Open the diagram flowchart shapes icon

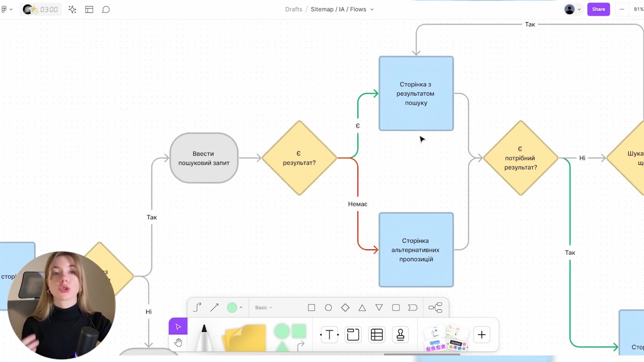435,308
